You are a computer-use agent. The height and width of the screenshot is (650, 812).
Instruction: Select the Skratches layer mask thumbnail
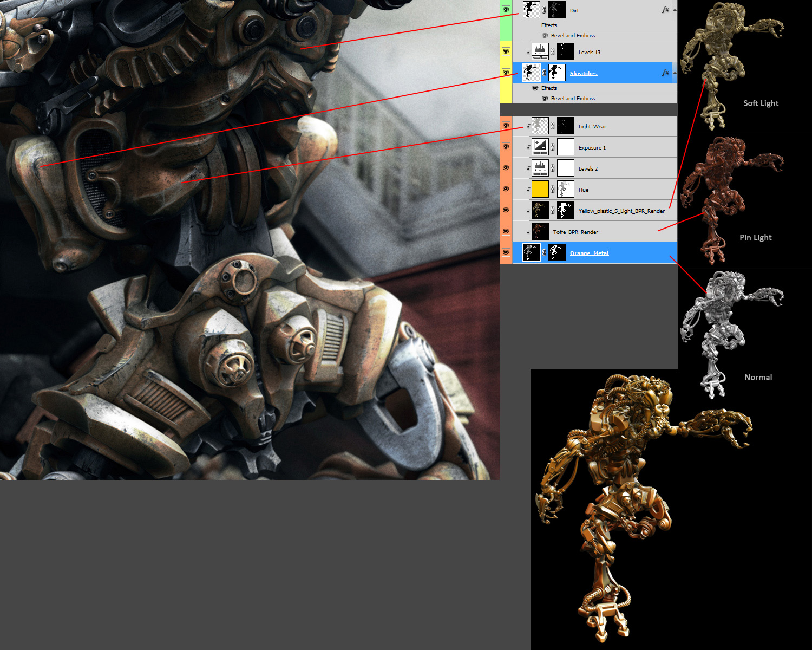pyautogui.click(x=557, y=73)
